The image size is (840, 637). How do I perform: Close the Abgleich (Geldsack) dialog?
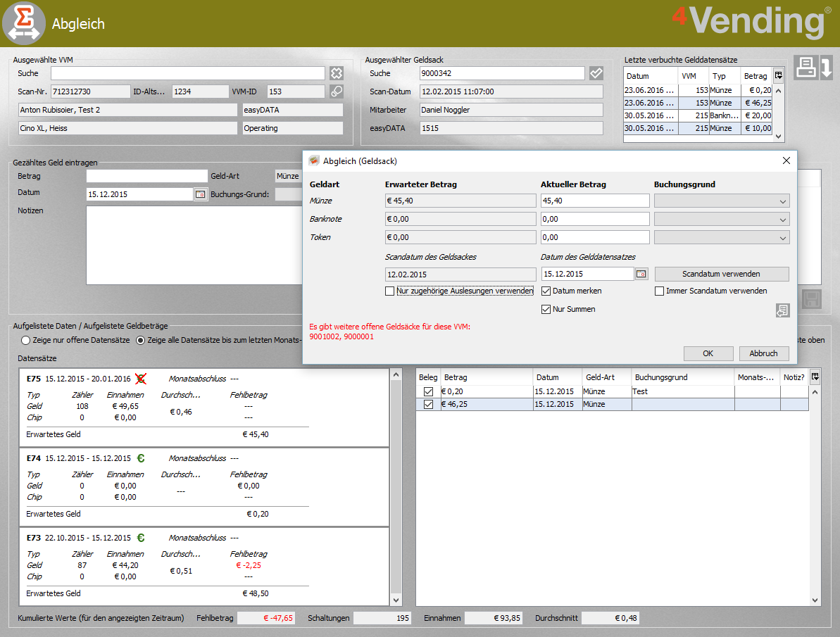point(786,160)
